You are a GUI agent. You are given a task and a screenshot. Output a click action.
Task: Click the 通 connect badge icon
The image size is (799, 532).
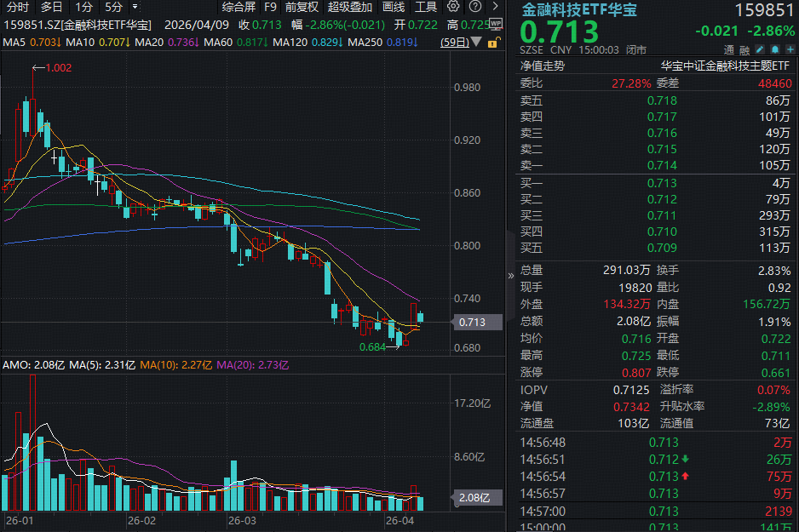click(728, 49)
